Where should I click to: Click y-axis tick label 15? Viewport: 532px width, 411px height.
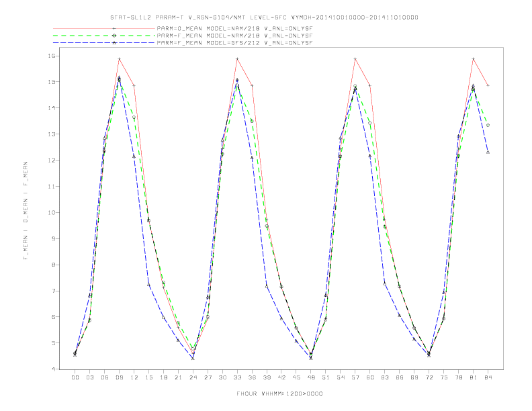point(50,82)
